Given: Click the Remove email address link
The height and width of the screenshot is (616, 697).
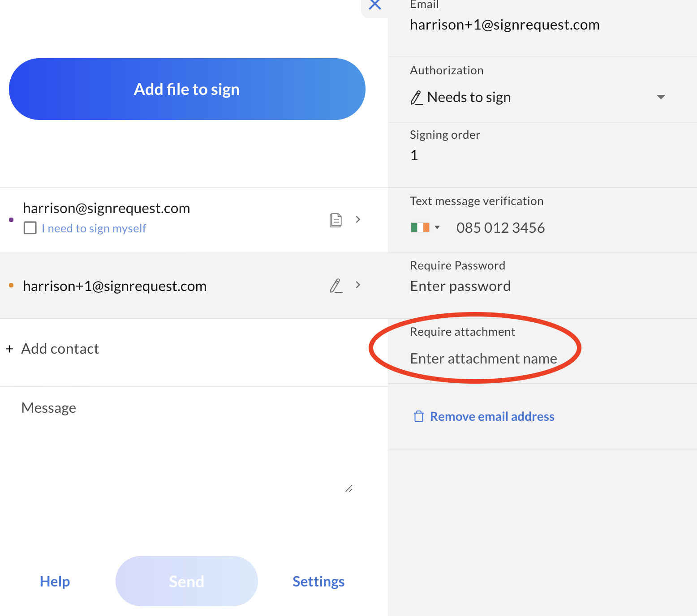Looking at the screenshot, I should click(x=492, y=416).
